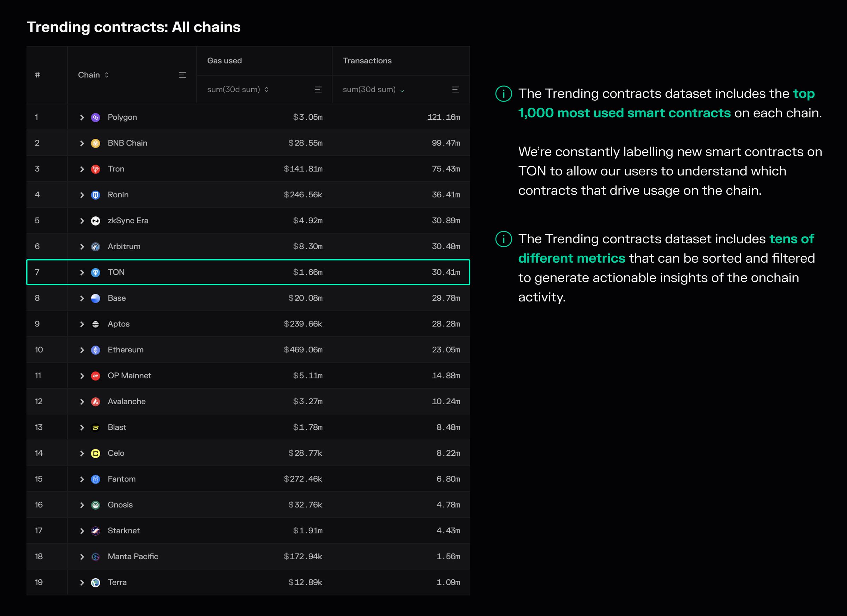
Task: Click the Celo yellow logo icon
Action: click(96, 453)
